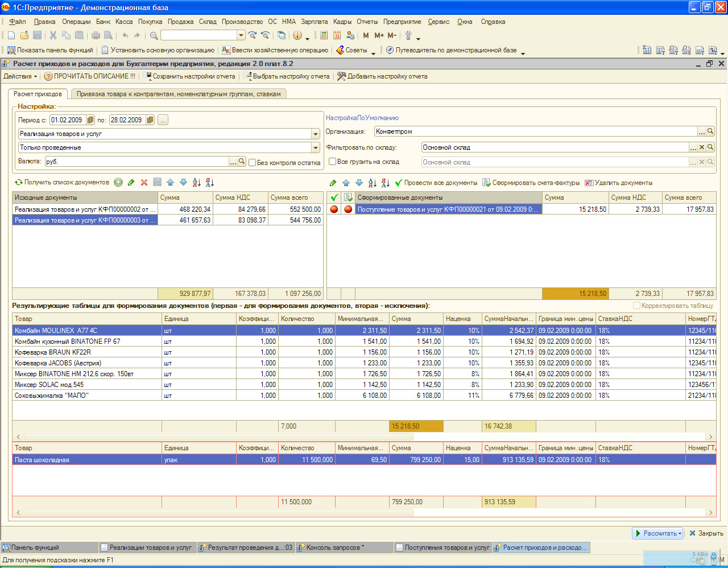Click the Open file folder icon
This screenshot has height=568, width=728.
tap(24, 35)
